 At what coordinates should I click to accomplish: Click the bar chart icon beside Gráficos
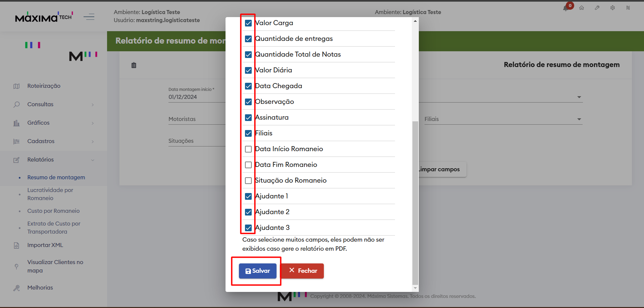click(x=16, y=123)
